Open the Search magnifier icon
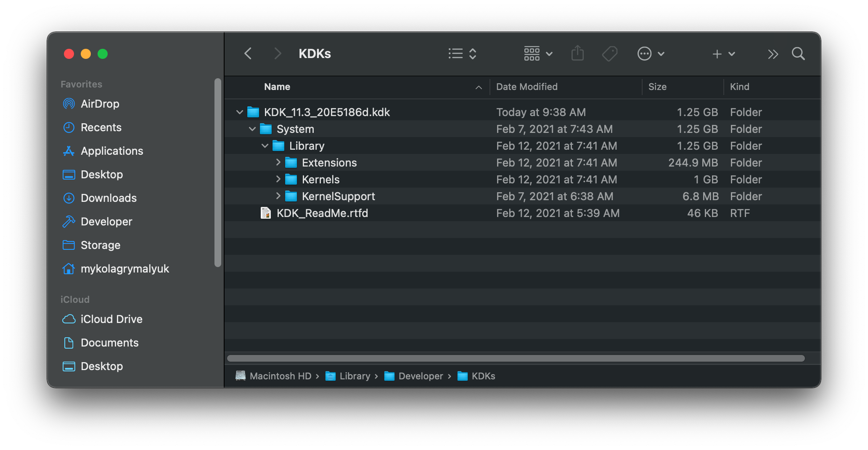The height and width of the screenshot is (450, 868). click(798, 54)
